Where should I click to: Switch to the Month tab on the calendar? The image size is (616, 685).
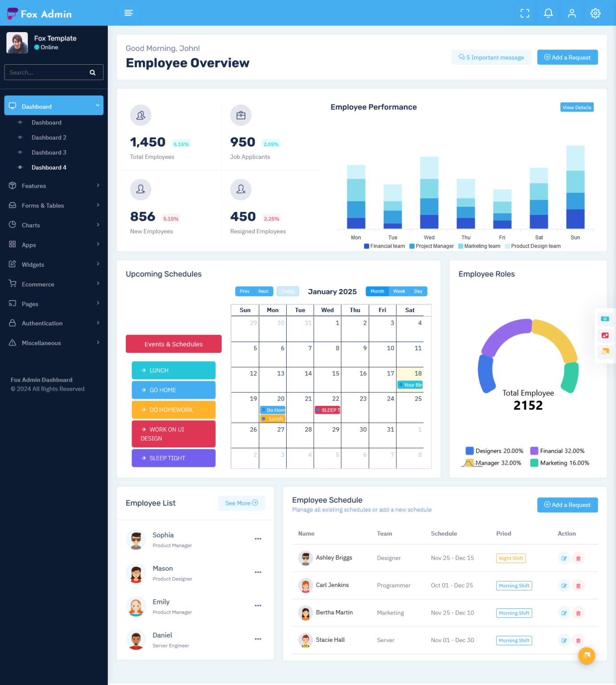(377, 291)
